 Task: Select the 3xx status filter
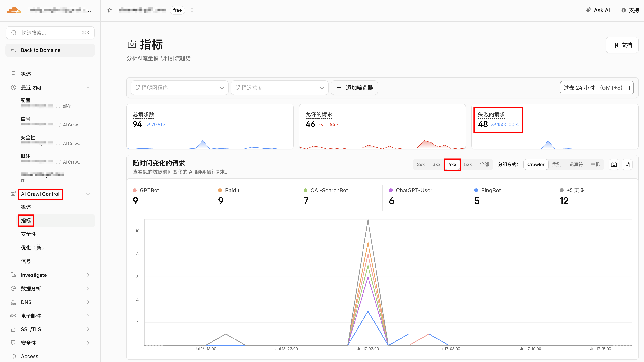[x=437, y=165]
